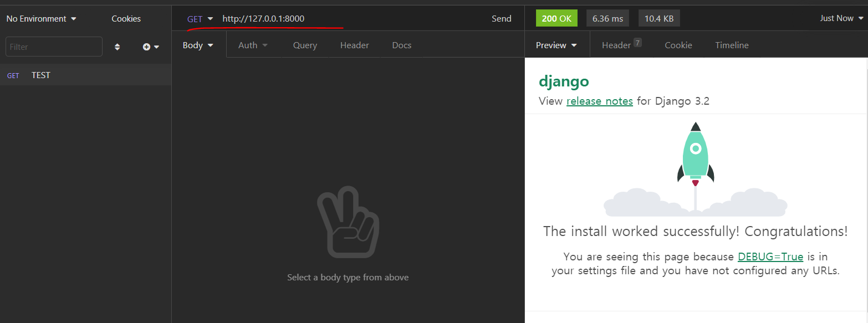Switch to the Docs tab

click(x=401, y=45)
